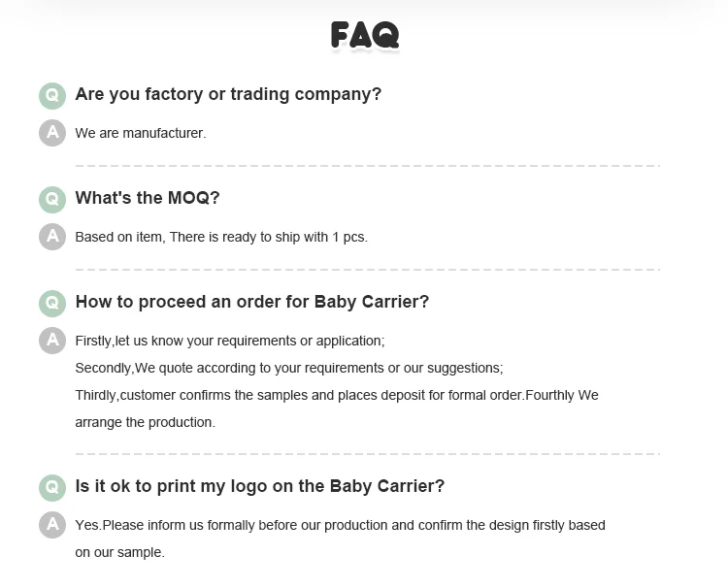The image size is (728, 588).
Task: Click the A icon next to the '1 pcs' answer
Action: pyautogui.click(x=51, y=237)
